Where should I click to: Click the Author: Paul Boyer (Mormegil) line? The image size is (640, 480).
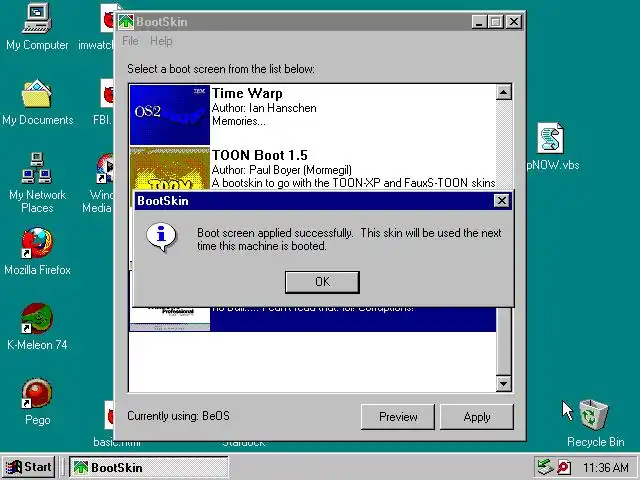pyautogui.click(x=282, y=170)
